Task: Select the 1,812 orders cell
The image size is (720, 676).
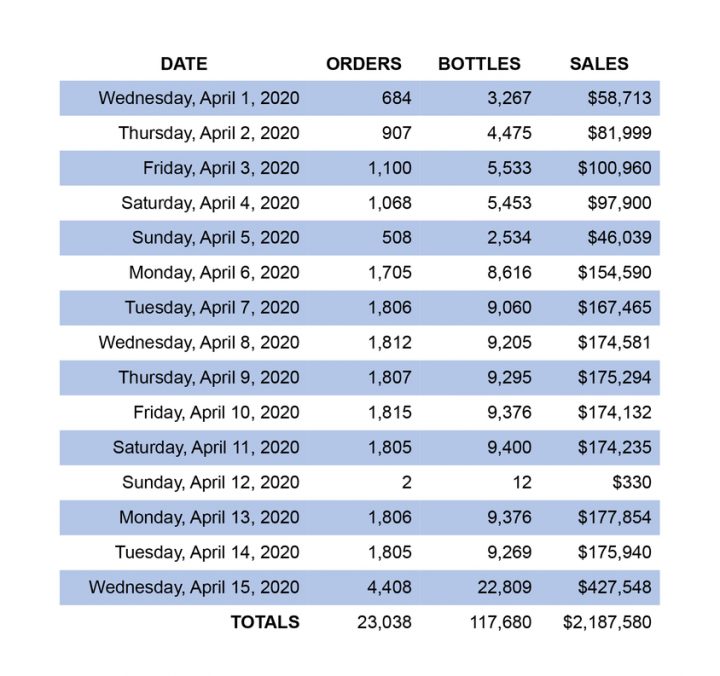Action: point(390,343)
